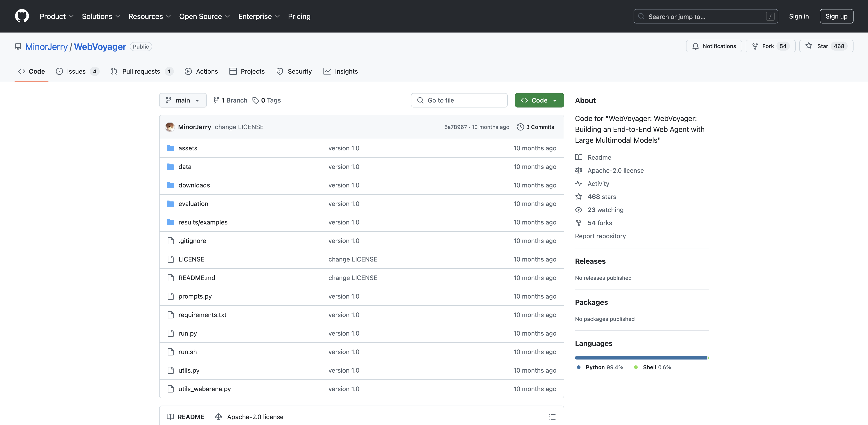Click the evaluation folder icon
868x425 pixels.
(170, 204)
